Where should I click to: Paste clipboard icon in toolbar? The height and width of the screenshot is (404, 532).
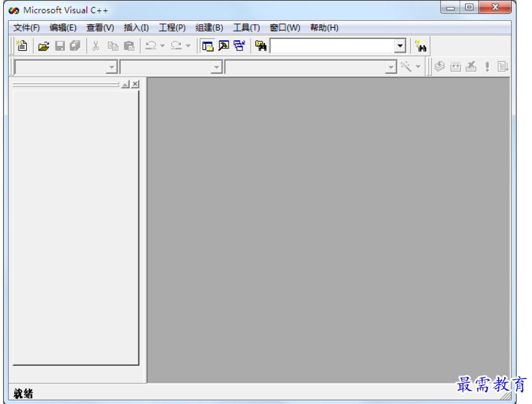(129, 46)
